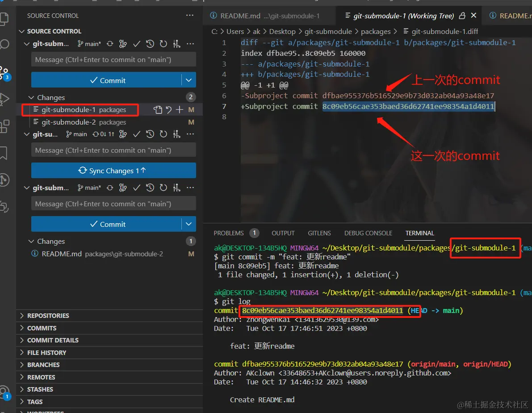532x413 pixels.
Task: Click Open File icon on git-submodule-1 row
Action: click(x=158, y=109)
